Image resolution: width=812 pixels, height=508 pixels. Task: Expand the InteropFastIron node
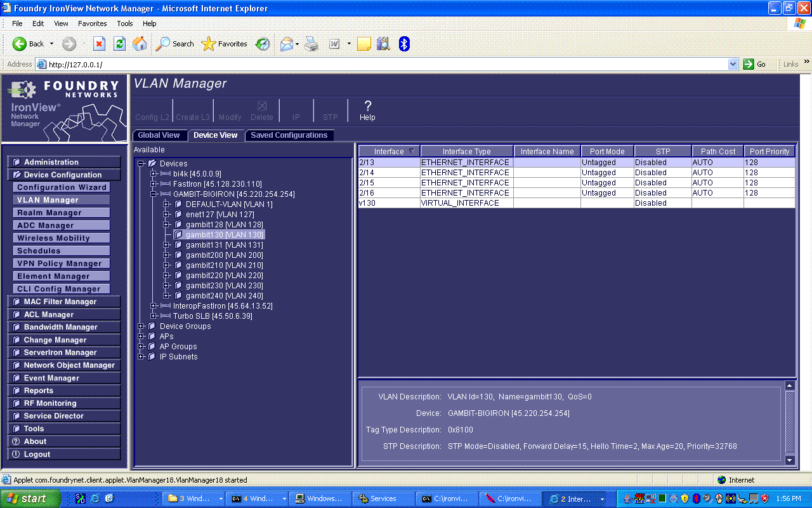click(154, 306)
